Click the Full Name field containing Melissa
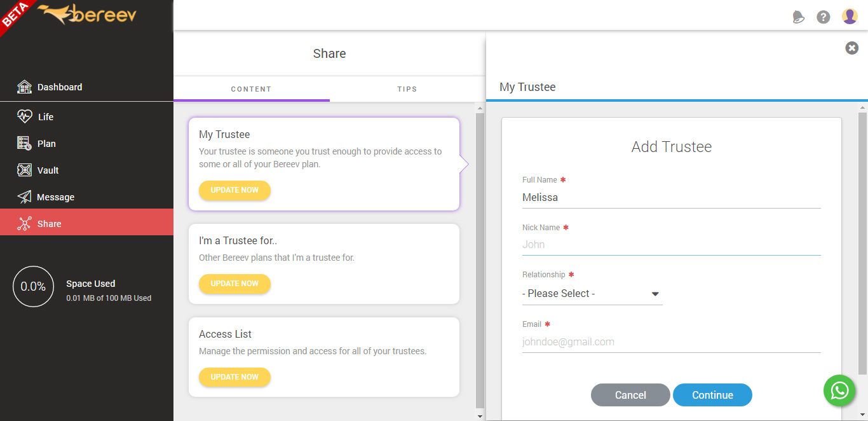 (x=672, y=198)
